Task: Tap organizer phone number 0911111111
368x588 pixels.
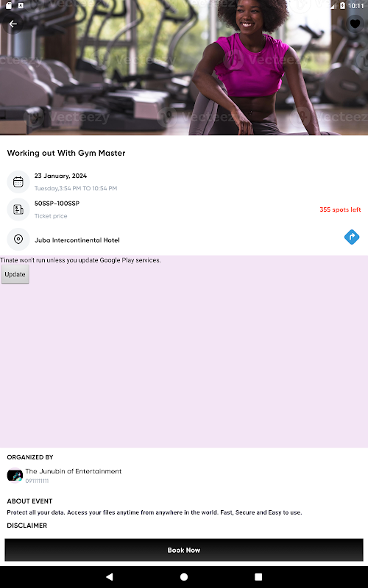Action: coord(37,481)
